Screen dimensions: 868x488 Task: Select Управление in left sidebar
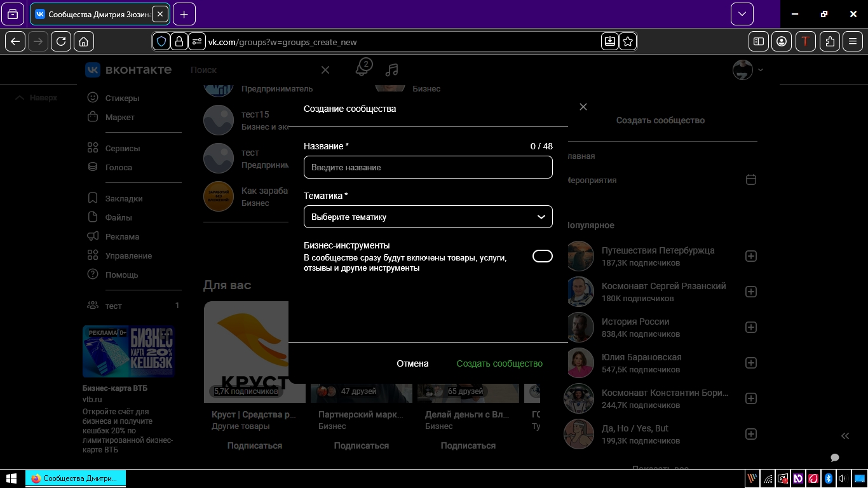pos(128,255)
